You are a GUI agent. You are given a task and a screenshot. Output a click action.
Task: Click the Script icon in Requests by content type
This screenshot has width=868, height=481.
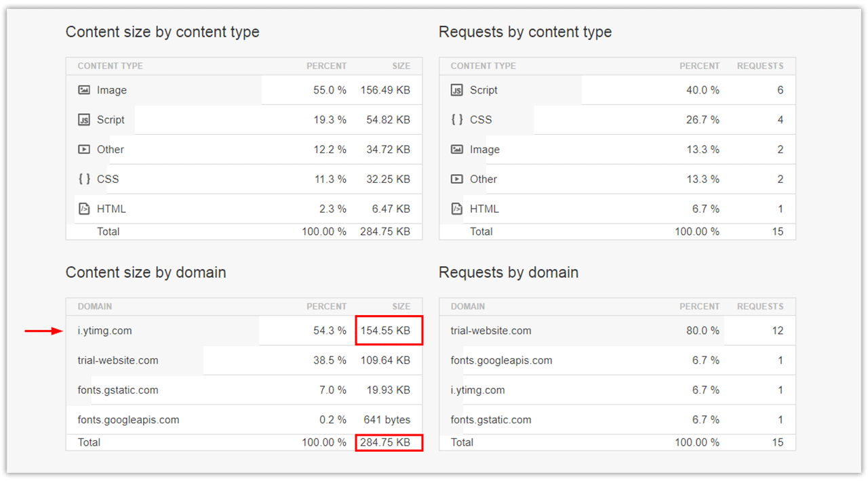pyautogui.click(x=457, y=89)
